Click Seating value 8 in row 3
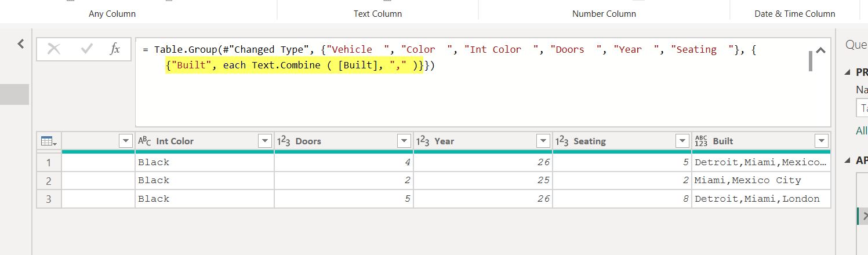868x255 pixels. coord(622,199)
